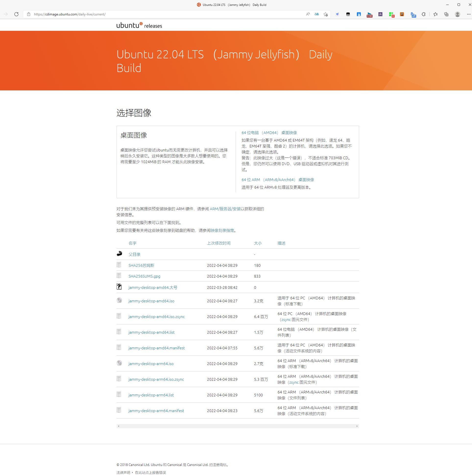Open jammy-desktop-arm64.iso.zsync link
Image resolution: width=472 pixels, height=476 pixels.
(156, 379)
